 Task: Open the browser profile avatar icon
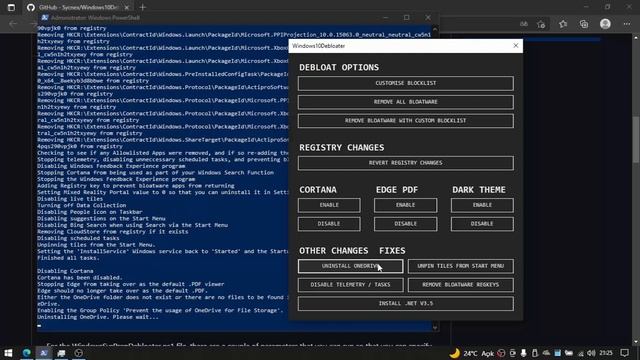[x=605, y=24]
